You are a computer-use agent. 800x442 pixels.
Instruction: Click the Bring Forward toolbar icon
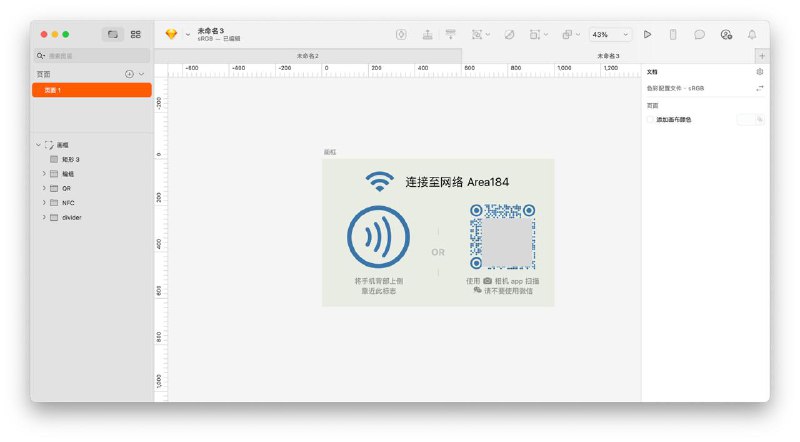(428, 34)
